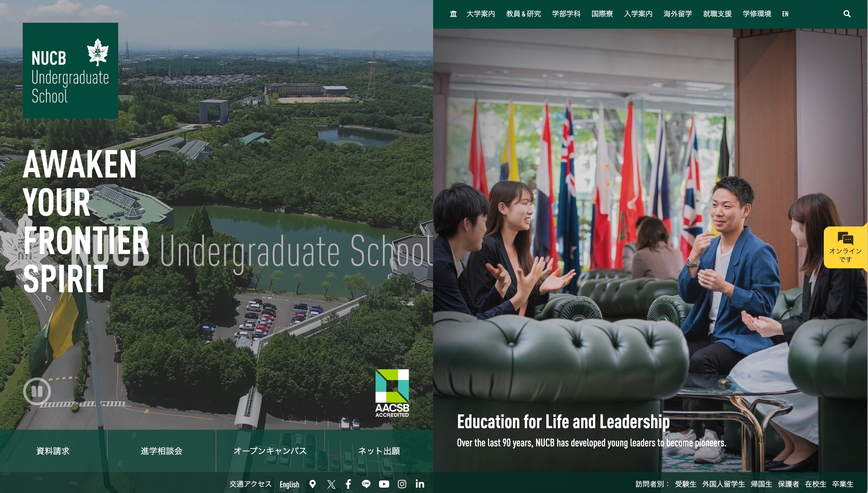
Task: Click the AWAKEN YOUR FRONTIER SPIRIT headline
Action: pos(86,221)
